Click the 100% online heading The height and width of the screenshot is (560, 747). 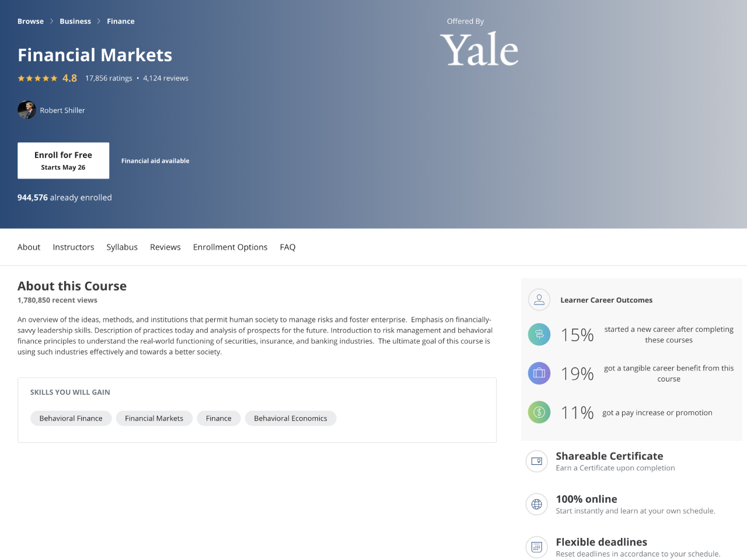[x=587, y=499]
